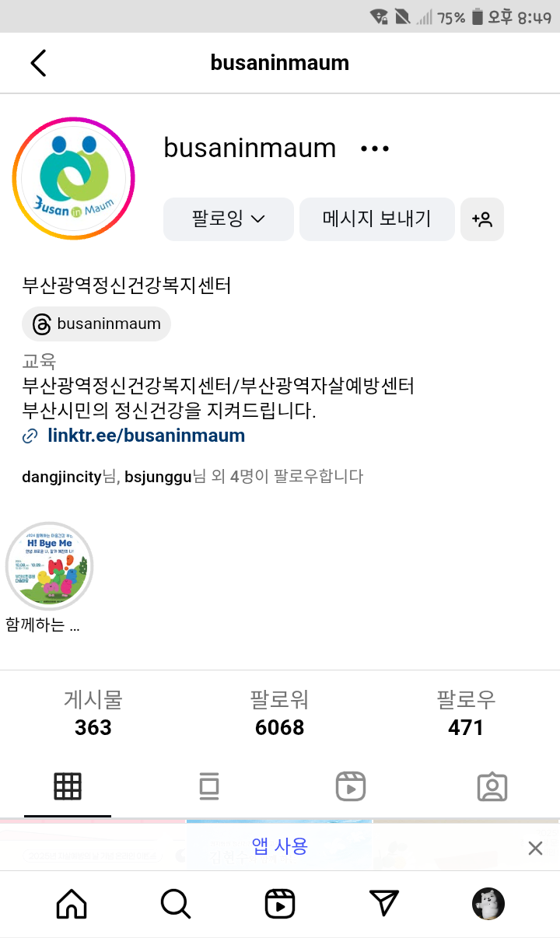This screenshot has height=938, width=560.
Task: View the busaninmaum profile picture story
Action: click(x=74, y=178)
